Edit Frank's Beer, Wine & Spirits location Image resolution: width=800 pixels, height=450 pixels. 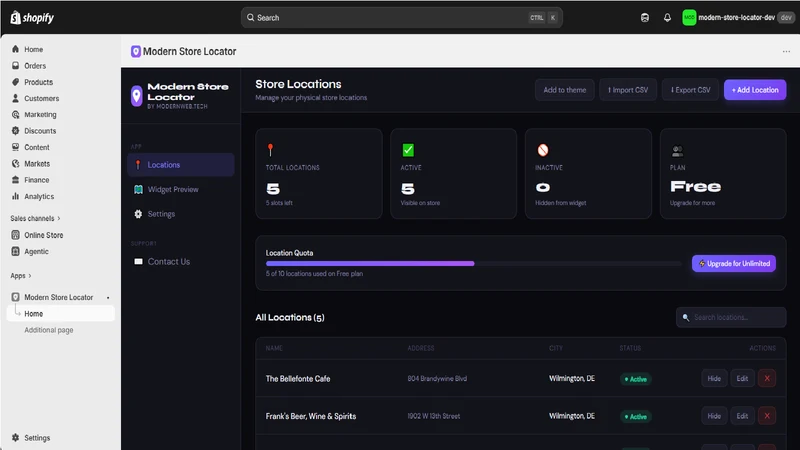[x=742, y=416]
